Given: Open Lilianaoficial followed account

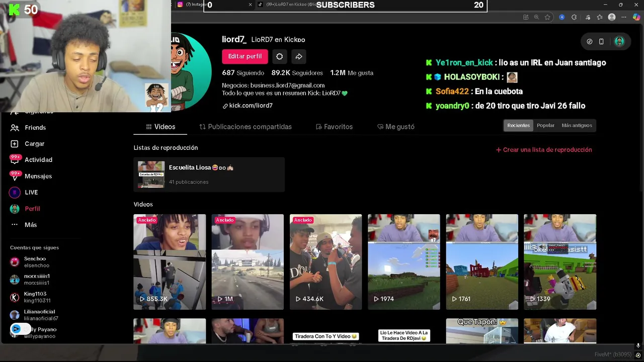Looking at the screenshot, I should click(x=35, y=315).
